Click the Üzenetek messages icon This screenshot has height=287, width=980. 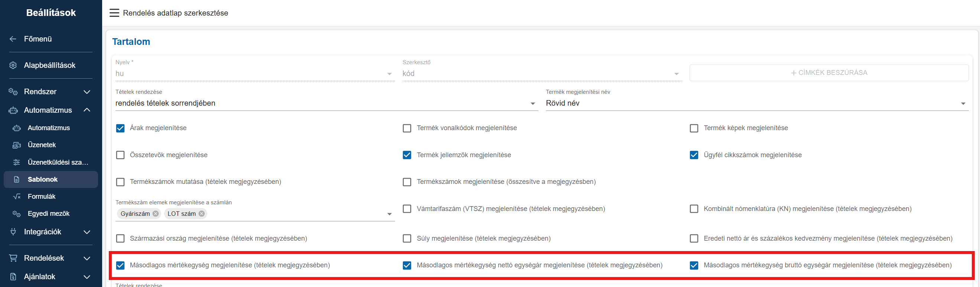point(17,145)
